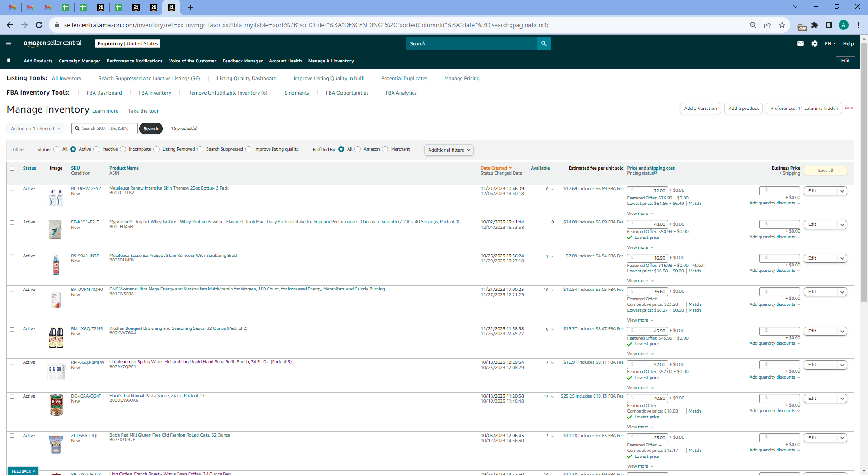Check the row for SKU DO-ICAA-Q64F
This screenshot has height=475, width=868.
pos(12,396)
